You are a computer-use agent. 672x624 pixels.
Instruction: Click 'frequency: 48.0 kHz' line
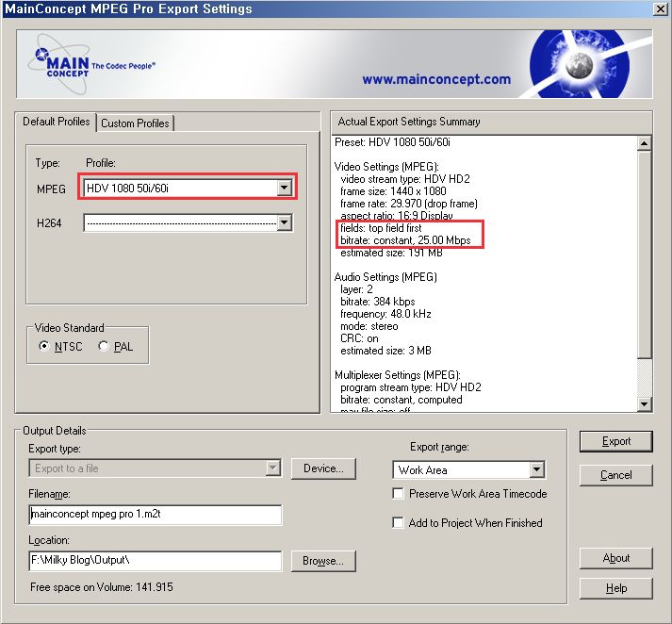385,314
